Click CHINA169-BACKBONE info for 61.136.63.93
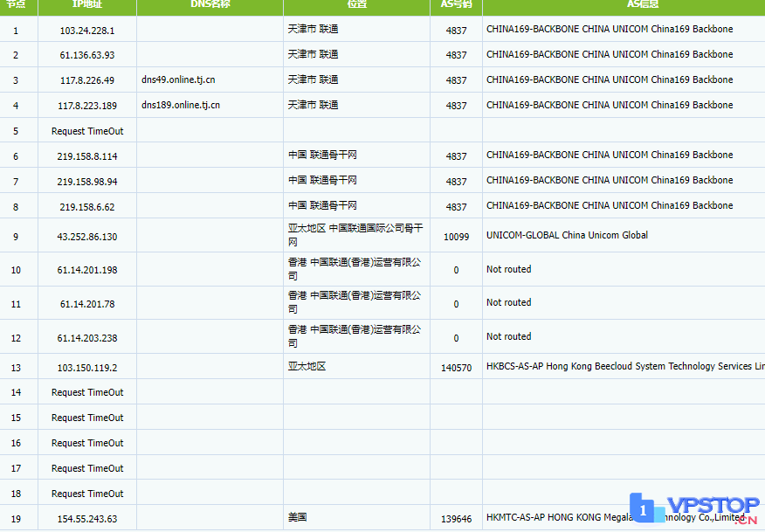Image resolution: width=765 pixels, height=532 pixels. click(610, 54)
